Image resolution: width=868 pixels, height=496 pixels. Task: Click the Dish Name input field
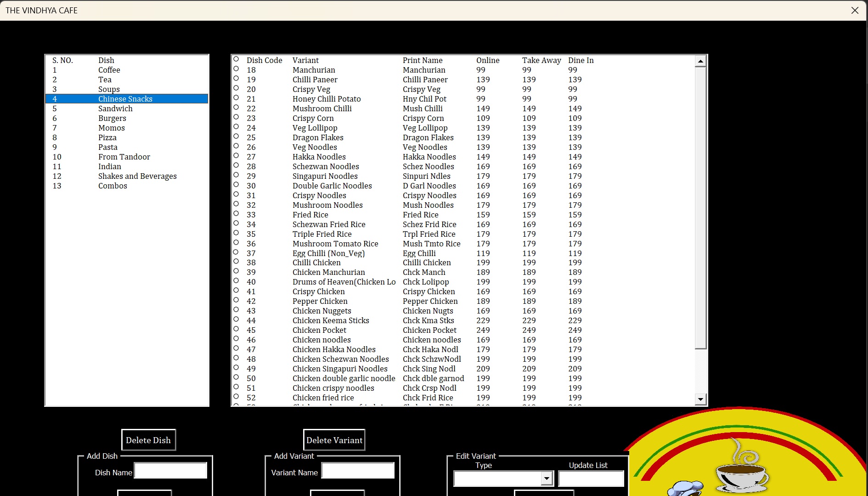(170, 470)
